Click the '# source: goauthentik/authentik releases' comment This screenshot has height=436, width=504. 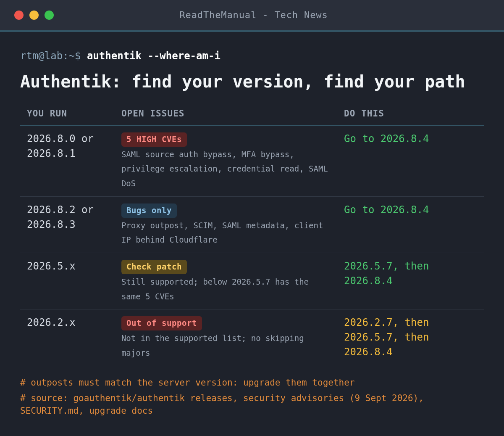click(x=222, y=404)
